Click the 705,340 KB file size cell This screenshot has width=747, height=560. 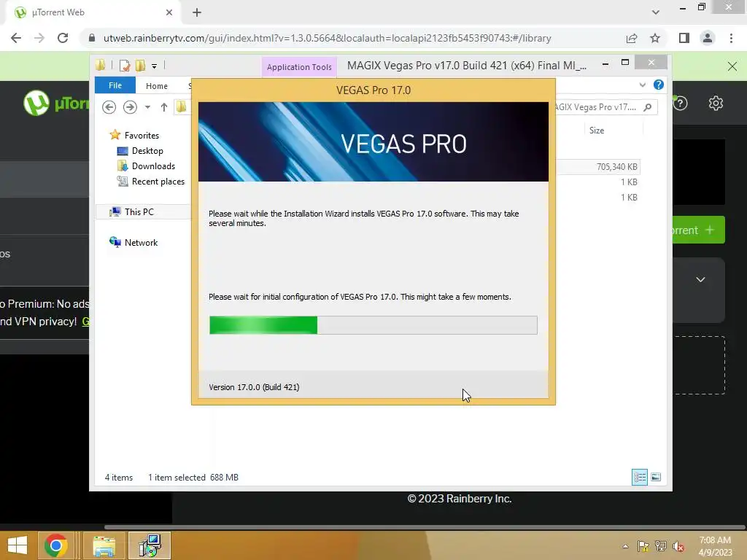(x=617, y=167)
